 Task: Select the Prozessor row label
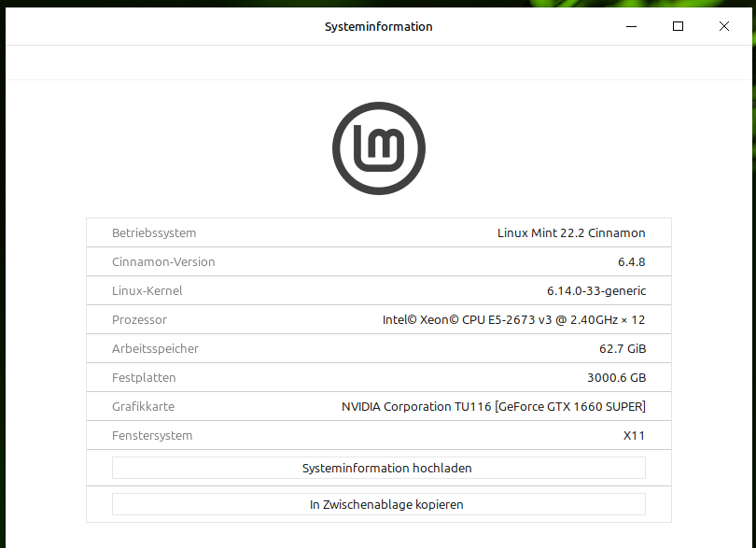[x=139, y=319]
